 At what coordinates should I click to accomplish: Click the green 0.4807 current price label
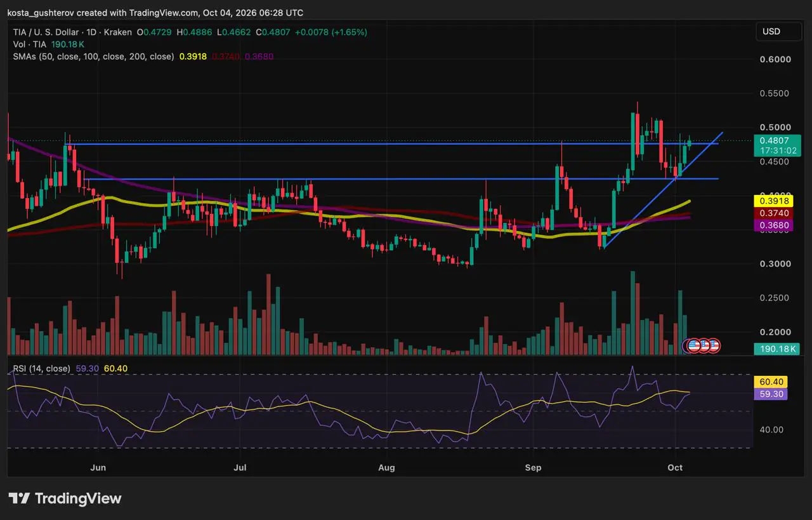tap(776, 145)
